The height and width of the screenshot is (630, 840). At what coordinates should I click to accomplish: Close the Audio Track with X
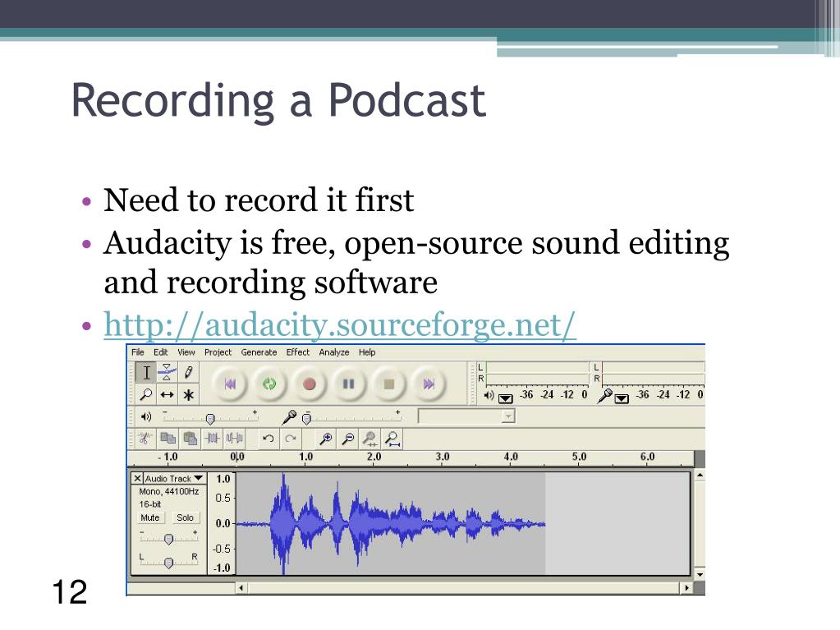(x=137, y=478)
